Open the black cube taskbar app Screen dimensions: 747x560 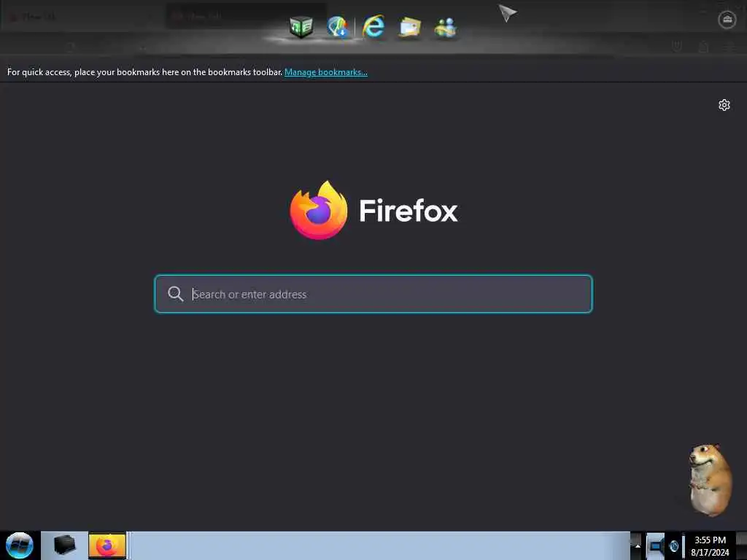coord(65,545)
